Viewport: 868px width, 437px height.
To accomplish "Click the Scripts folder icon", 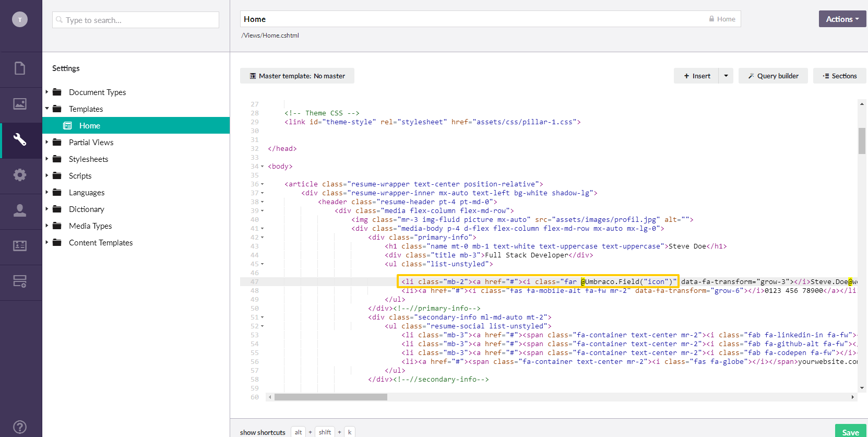I will point(57,175).
